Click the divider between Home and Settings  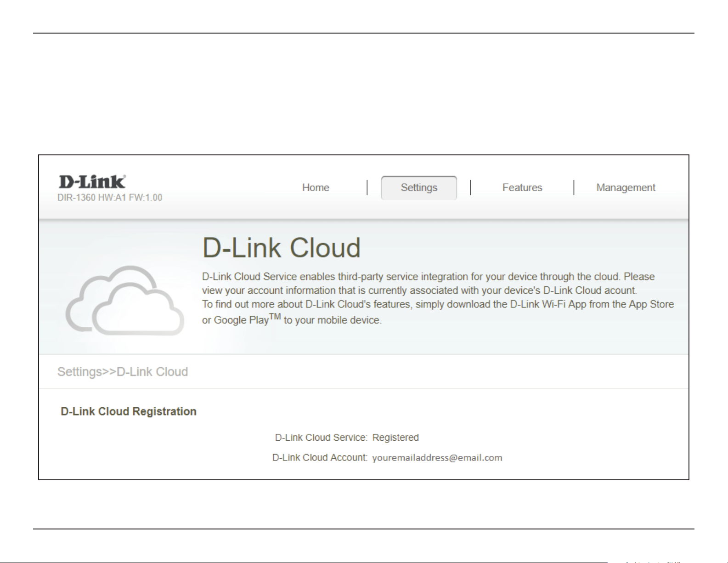point(367,188)
